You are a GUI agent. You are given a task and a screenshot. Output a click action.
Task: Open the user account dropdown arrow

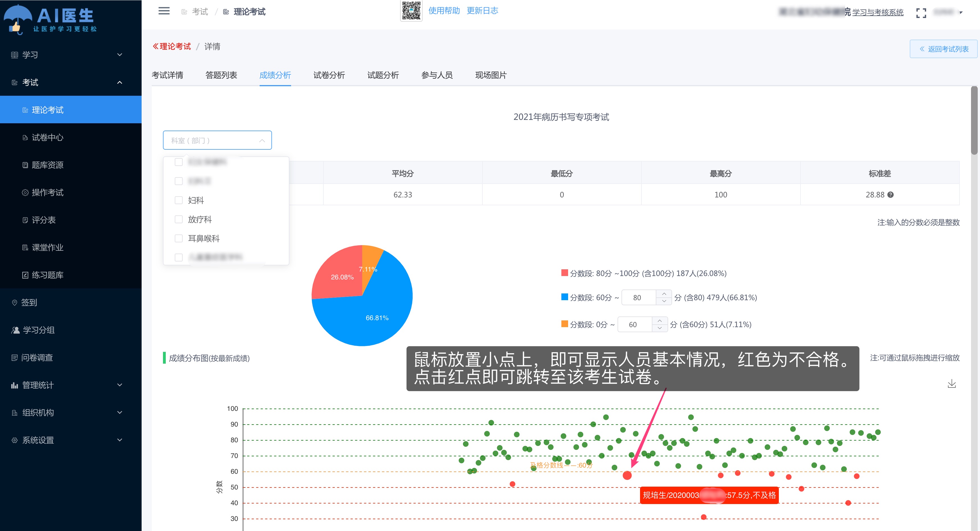(961, 13)
